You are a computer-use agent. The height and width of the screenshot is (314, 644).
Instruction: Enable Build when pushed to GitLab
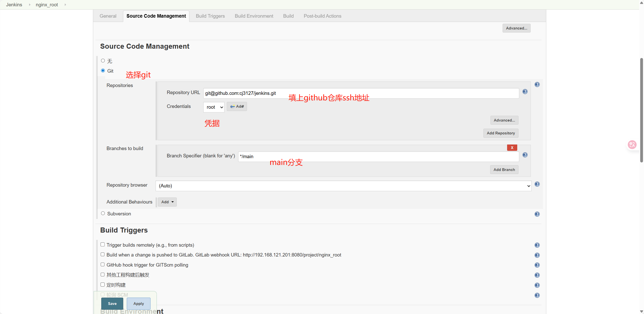pyautogui.click(x=103, y=254)
